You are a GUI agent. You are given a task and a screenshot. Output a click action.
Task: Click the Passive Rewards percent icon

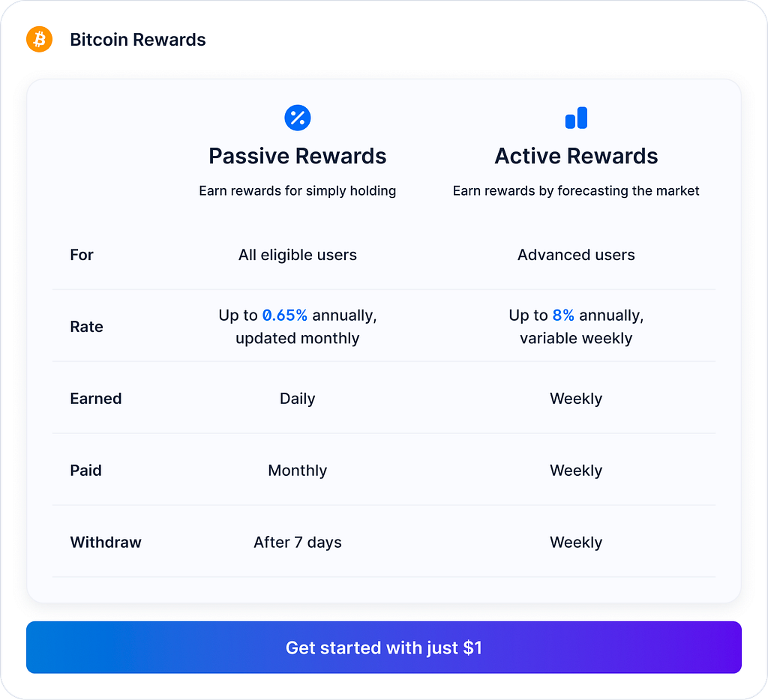[x=297, y=118]
